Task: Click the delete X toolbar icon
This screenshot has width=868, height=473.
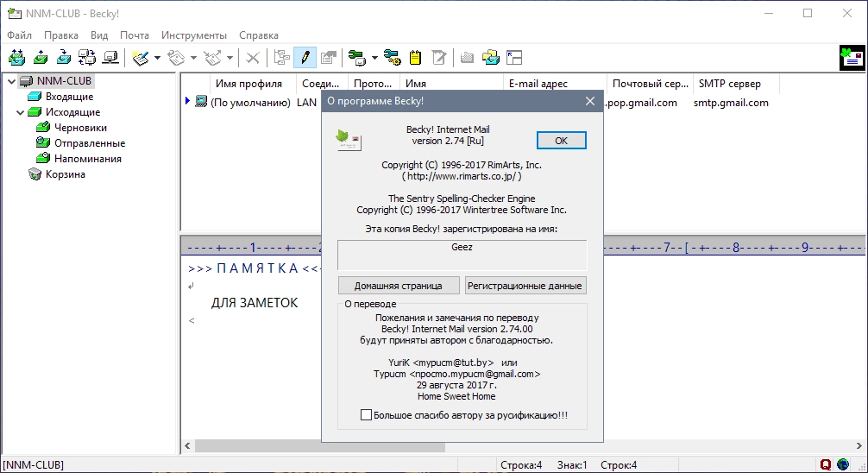Action: 253,58
